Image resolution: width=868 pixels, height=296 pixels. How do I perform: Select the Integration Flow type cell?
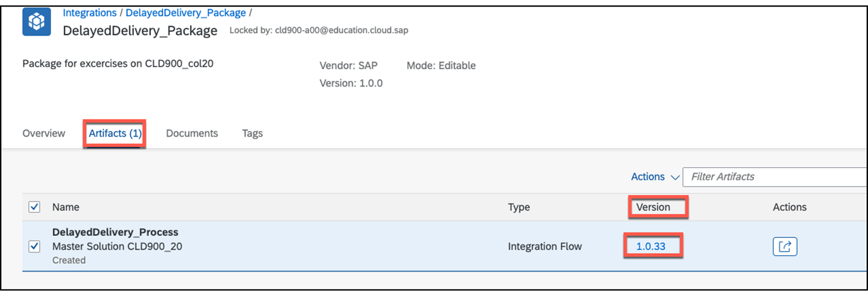tap(545, 247)
